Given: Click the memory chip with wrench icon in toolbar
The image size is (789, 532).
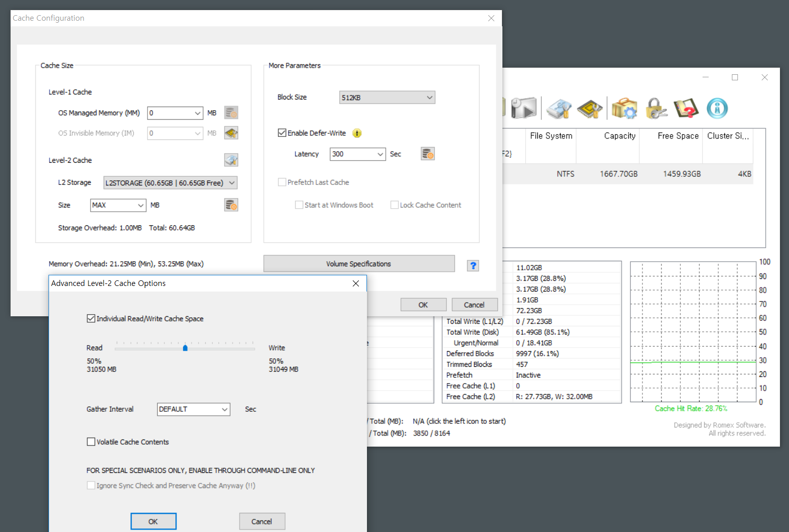Looking at the screenshot, I should pyautogui.click(x=589, y=108).
